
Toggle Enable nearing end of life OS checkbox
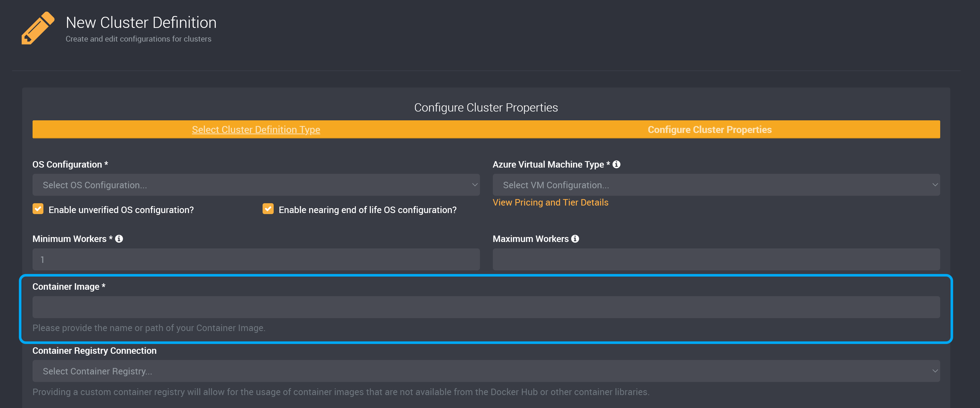tap(268, 209)
